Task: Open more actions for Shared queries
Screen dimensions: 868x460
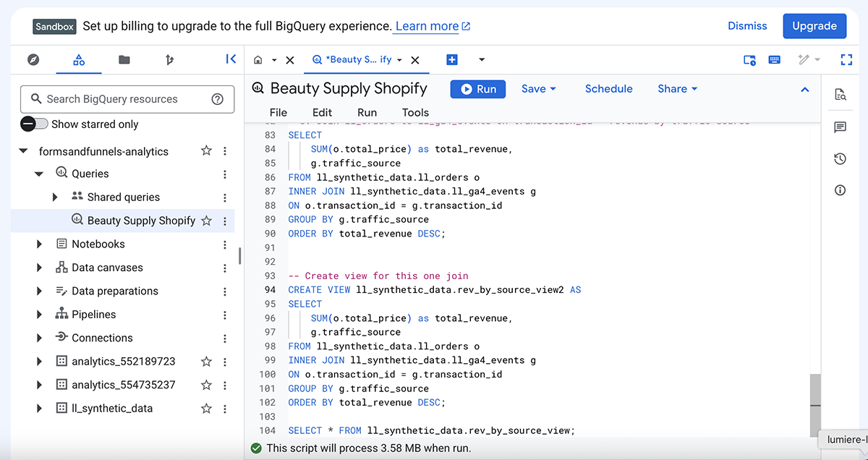Action: [x=225, y=197]
